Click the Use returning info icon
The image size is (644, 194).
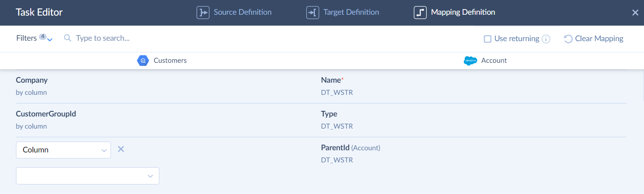point(546,39)
